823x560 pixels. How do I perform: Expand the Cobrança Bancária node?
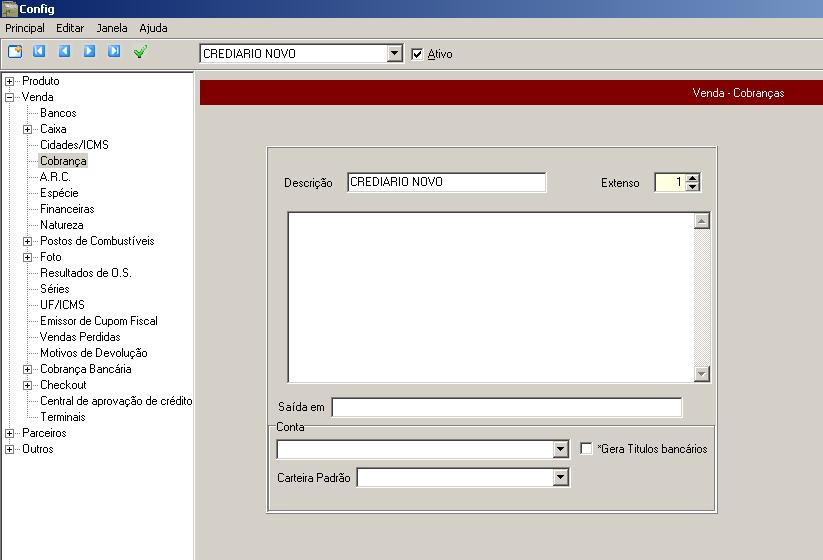27,369
